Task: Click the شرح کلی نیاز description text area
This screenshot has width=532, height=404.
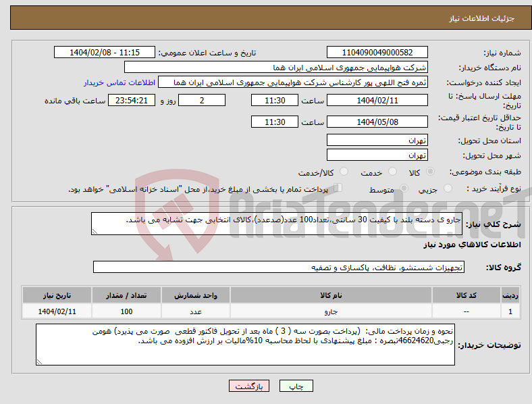Action: click(x=277, y=224)
